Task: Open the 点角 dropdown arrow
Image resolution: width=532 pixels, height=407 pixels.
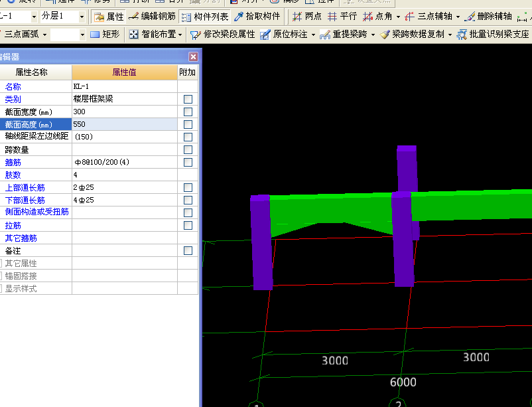Action: tap(398, 17)
